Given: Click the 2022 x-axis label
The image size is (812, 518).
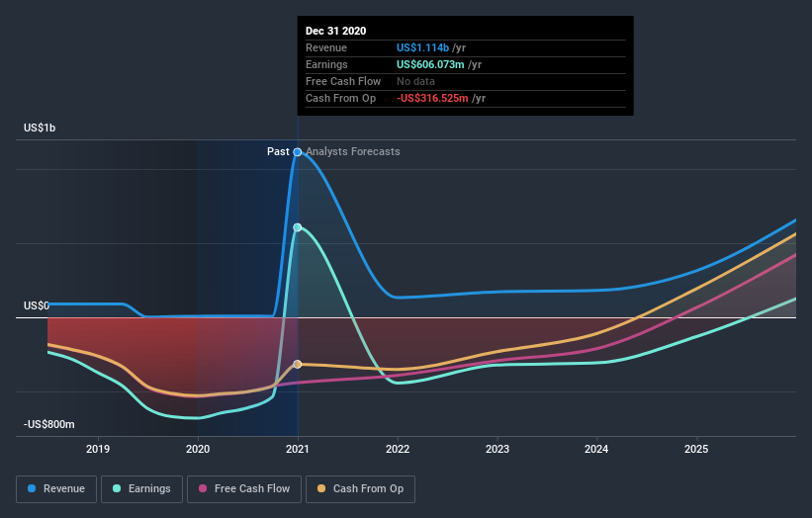Looking at the screenshot, I should pos(398,449).
